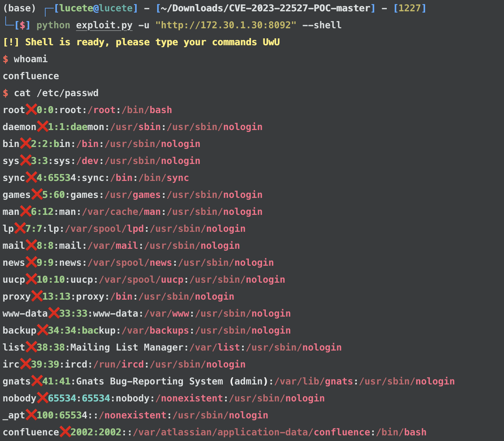Click 65534:65534 on the nobody line
This screenshot has height=441, width=504.
coord(79,398)
